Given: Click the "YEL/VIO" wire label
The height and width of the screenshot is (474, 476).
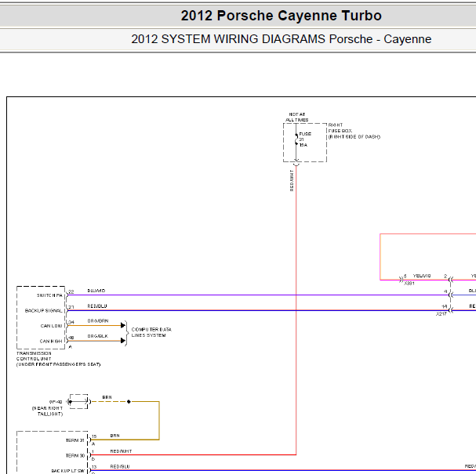Looking at the screenshot, I should click(422, 276).
